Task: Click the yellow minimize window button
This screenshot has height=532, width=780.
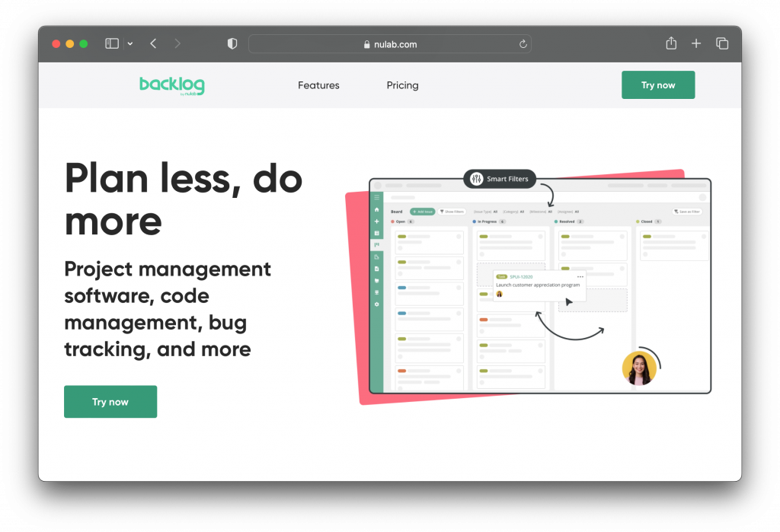Action: pos(69,43)
